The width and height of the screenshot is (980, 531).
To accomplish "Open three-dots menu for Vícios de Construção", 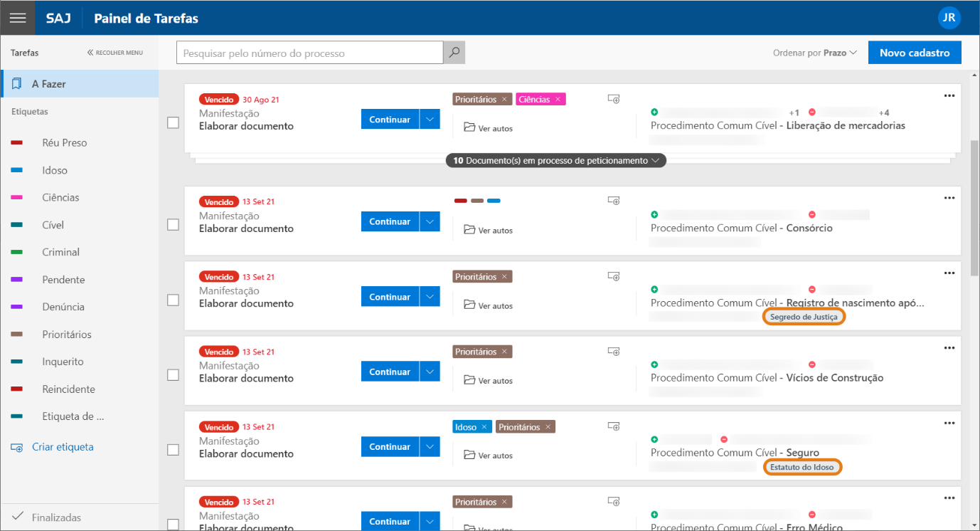I will tap(949, 348).
